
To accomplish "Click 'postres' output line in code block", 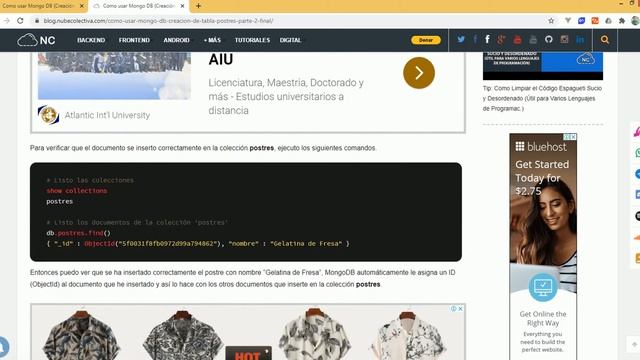I will click(60, 201).
